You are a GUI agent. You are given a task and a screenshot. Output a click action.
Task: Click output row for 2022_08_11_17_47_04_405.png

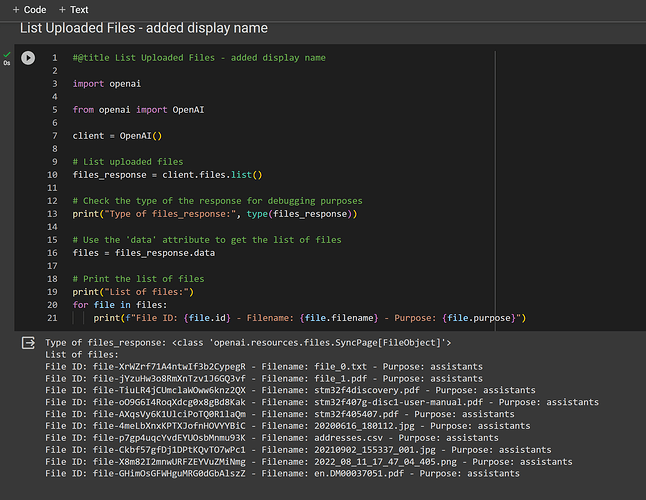pos(309,462)
